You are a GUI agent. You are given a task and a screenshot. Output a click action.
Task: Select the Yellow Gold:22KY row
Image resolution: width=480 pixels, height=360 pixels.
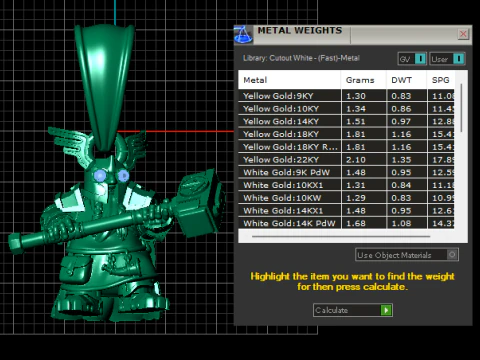point(346,160)
